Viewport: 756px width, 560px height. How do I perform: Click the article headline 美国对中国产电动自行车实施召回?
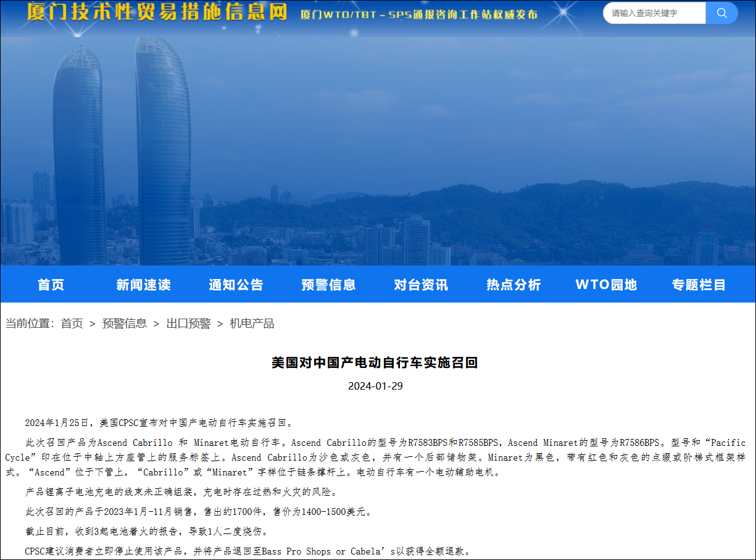(375, 362)
